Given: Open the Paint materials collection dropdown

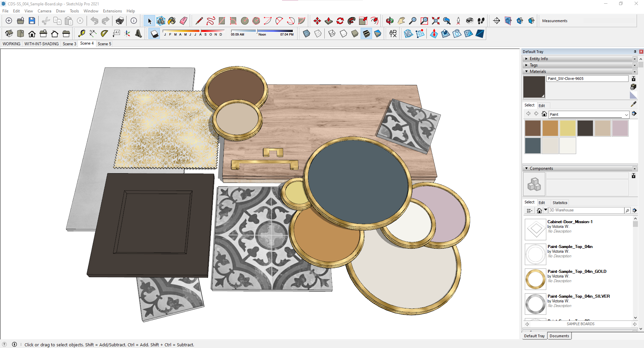Looking at the screenshot, I should (627, 114).
